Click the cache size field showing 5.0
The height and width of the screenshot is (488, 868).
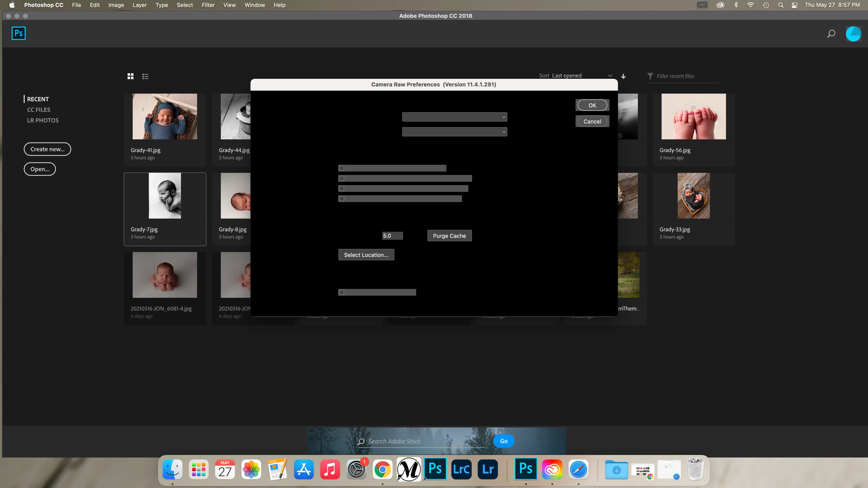coord(392,236)
